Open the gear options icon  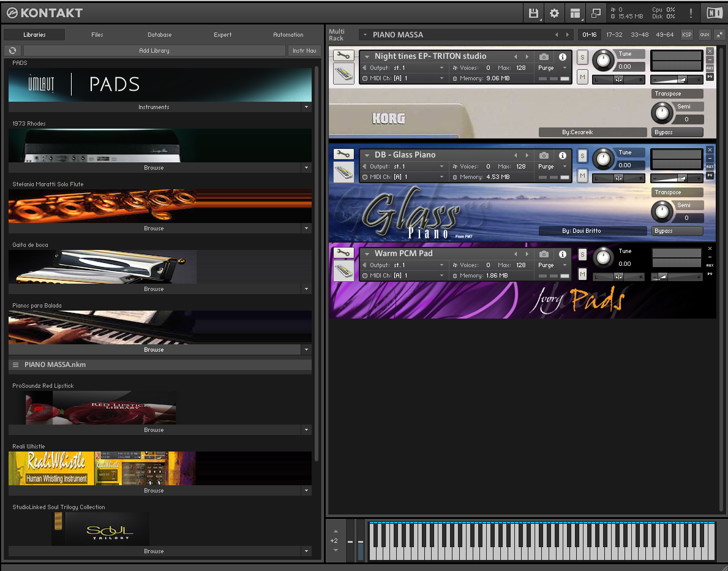point(554,13)
